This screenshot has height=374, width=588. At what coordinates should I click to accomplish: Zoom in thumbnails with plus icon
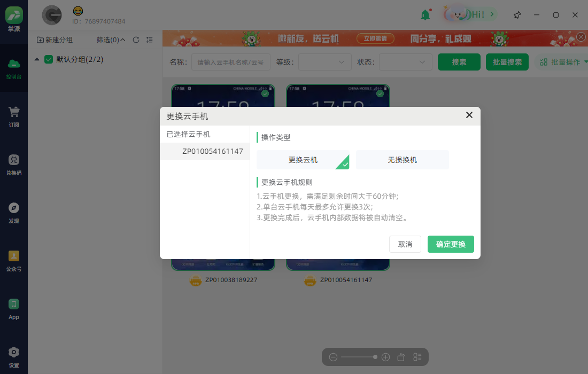click(x=385, y=357)
